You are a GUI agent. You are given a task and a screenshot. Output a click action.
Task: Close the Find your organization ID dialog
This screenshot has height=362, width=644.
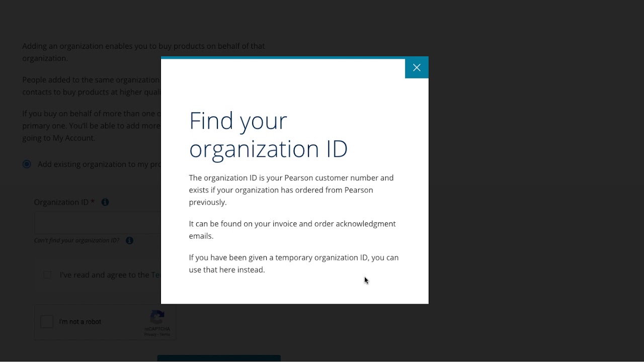[417, 68]
